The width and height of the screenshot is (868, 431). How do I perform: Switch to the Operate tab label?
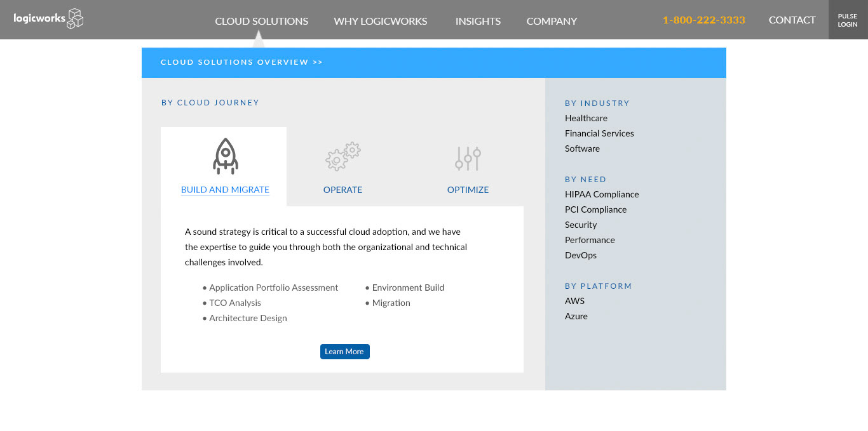click(x=342, y=190)
